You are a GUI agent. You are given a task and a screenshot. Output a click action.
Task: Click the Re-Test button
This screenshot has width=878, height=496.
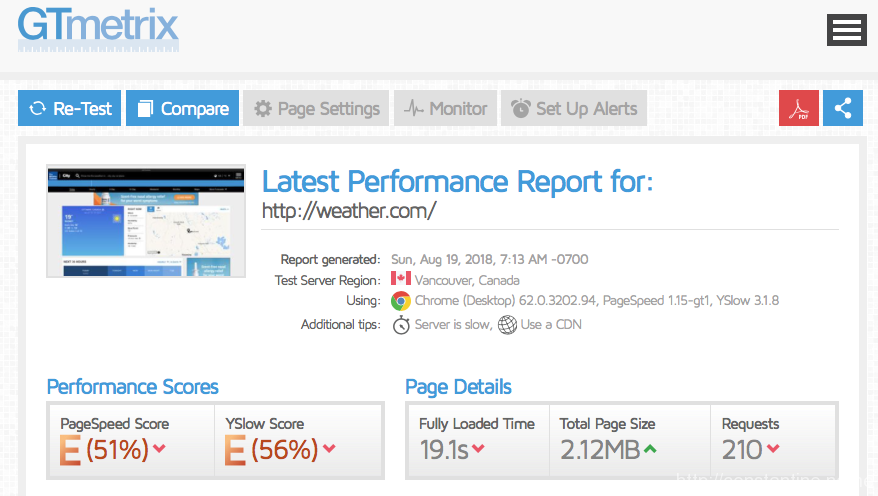tap(69, 108)
